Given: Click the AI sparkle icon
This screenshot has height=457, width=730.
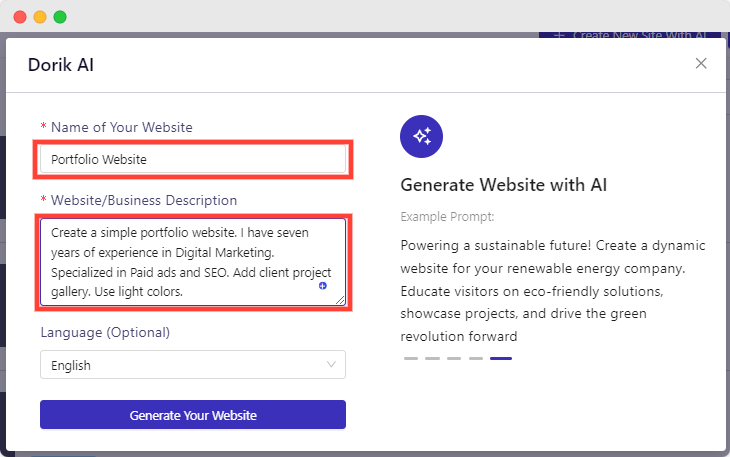Looking at the screenshot, I should [x=421, y=136].
